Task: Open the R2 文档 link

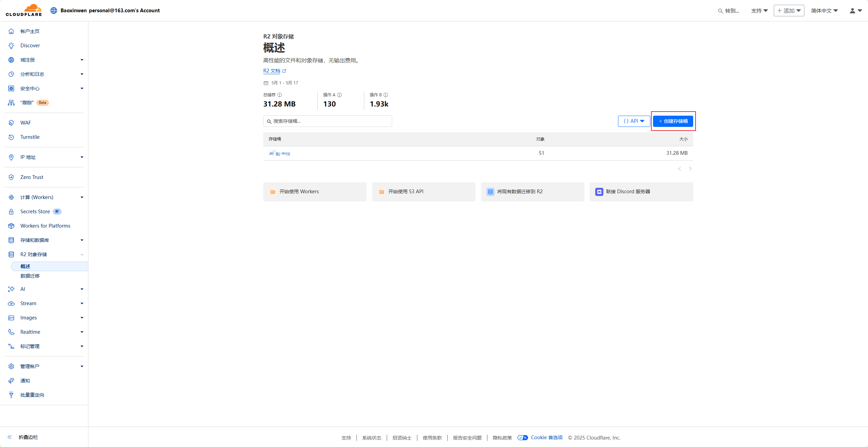Action: [x=271, y=71]
